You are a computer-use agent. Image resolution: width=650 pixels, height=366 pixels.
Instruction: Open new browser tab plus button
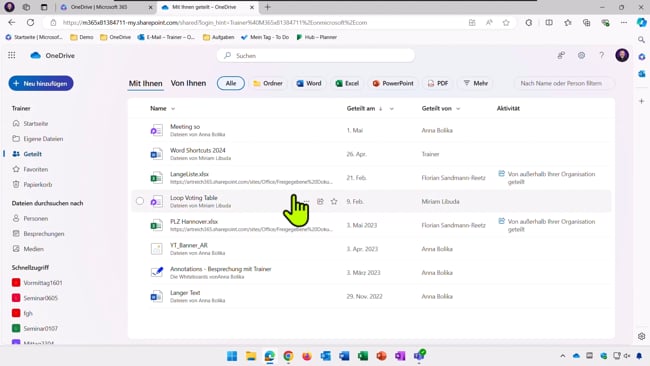(267, 7)
